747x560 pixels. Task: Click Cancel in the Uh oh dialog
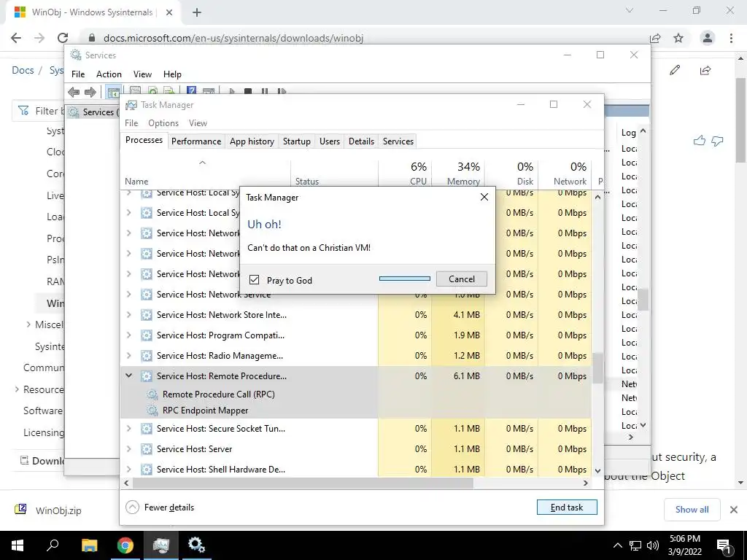461,279
